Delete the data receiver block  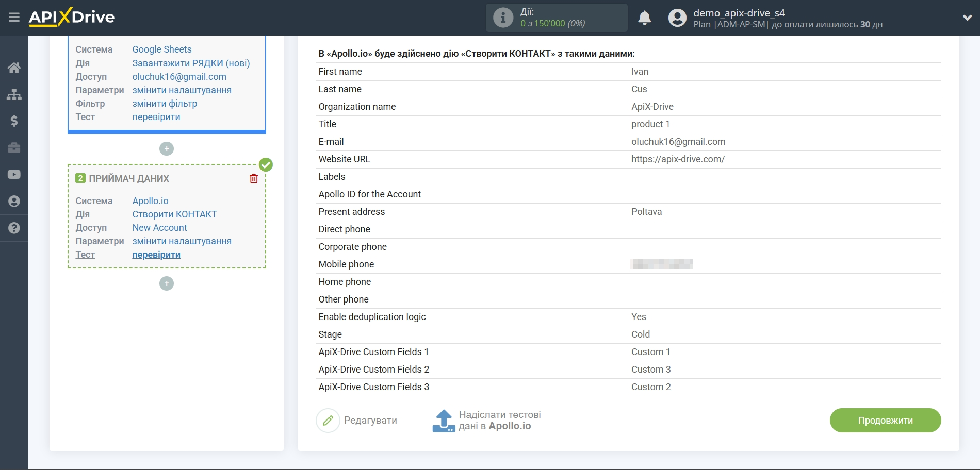point(254,178)
